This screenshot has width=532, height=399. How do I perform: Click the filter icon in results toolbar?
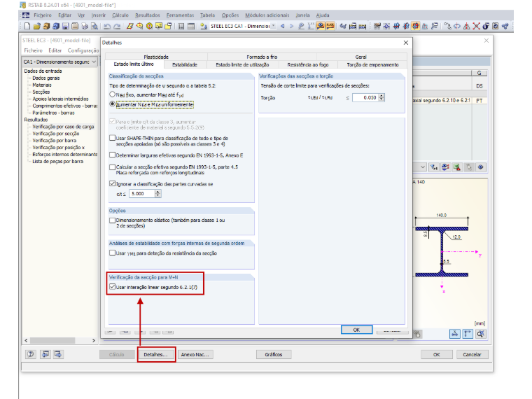pos(434,167)
